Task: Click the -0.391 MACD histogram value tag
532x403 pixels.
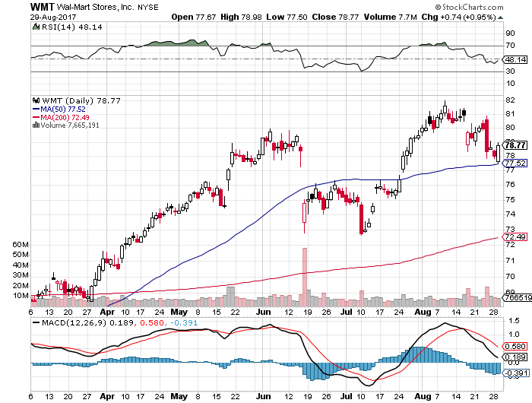Action: (515, 351)
